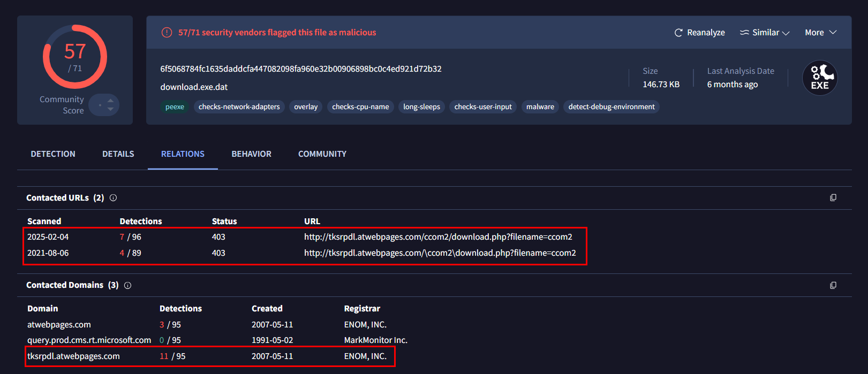This screenshot has height=374, width=868.
Task: Select the detect-debug-environment tag
Action: [611, 107]
